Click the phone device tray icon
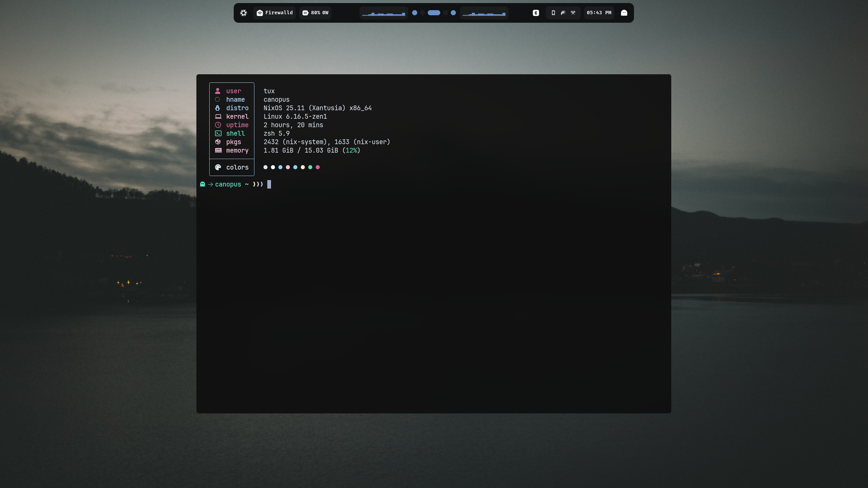Viewport: 868px width, 488px height. click(x=553, y=13)
